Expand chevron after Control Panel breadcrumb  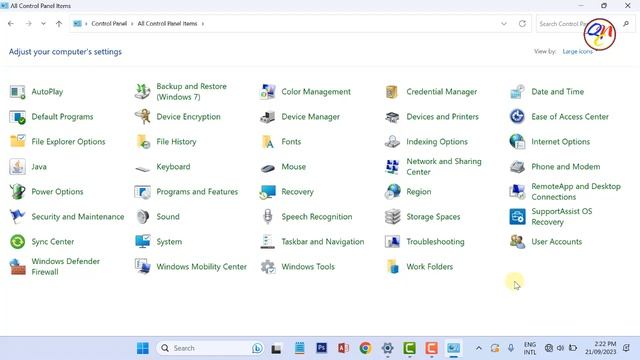132,24
